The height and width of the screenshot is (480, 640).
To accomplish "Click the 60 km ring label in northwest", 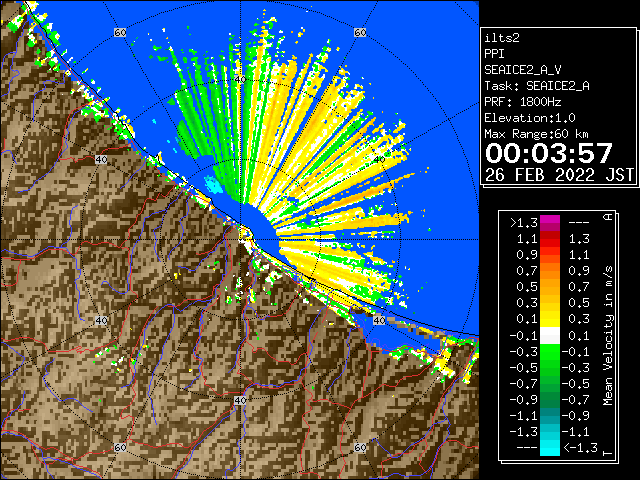I will point(120,32).
